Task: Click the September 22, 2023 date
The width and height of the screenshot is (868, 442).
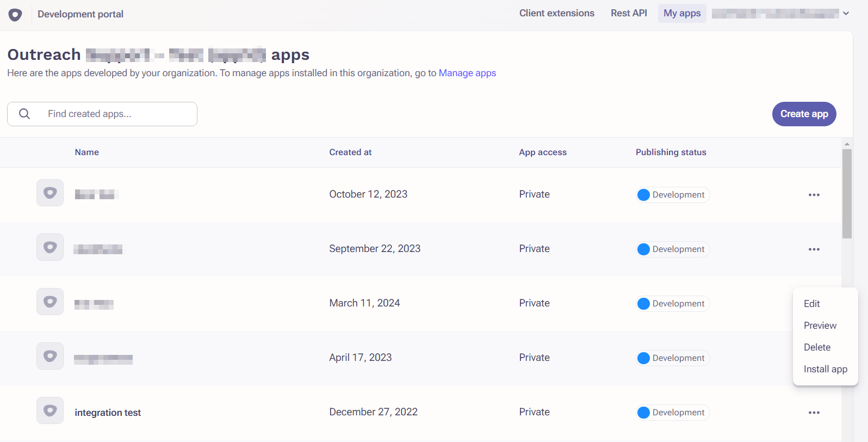Action: pos(375,249)
